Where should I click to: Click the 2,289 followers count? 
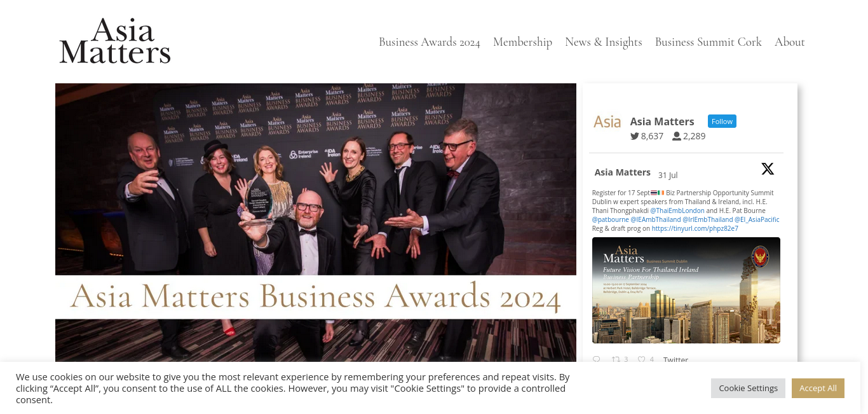[694, 136]
